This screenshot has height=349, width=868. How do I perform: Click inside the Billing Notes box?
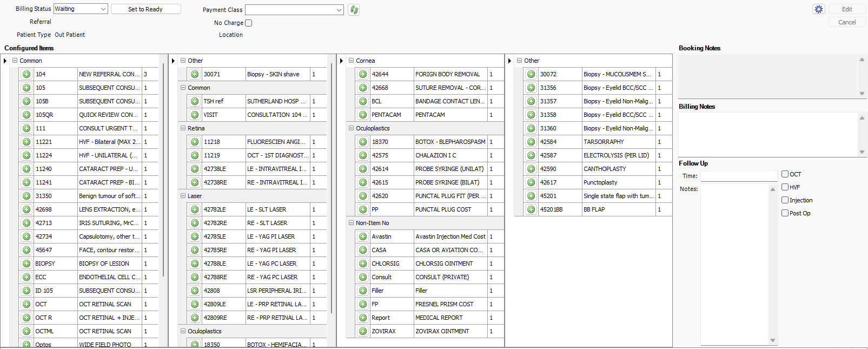pyautogui.click(x=768, y=134)
